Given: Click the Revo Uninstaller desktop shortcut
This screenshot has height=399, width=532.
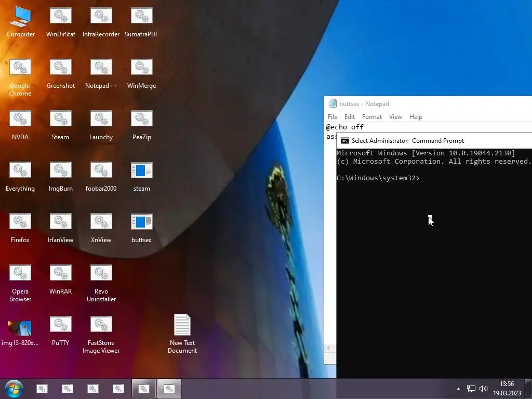Looking at the screenshot, I should click(x=101, y=283).
